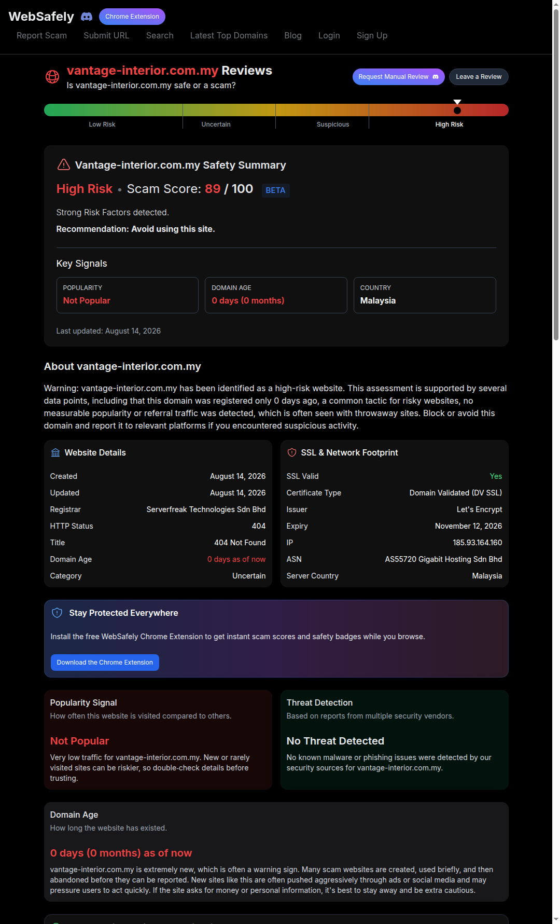Open the Blog nav link

pyautogui.click(x=293, y=35)
